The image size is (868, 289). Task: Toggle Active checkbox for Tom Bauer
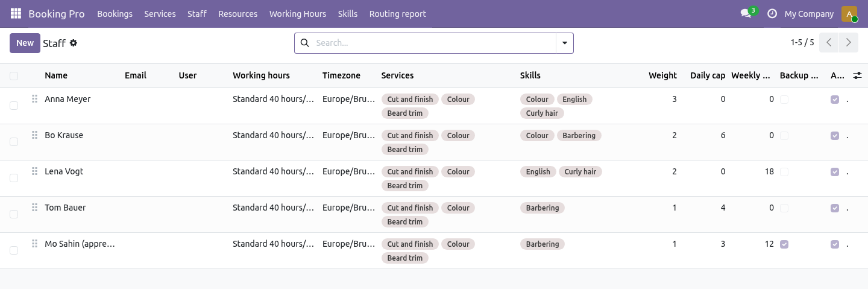coord(834,208)
